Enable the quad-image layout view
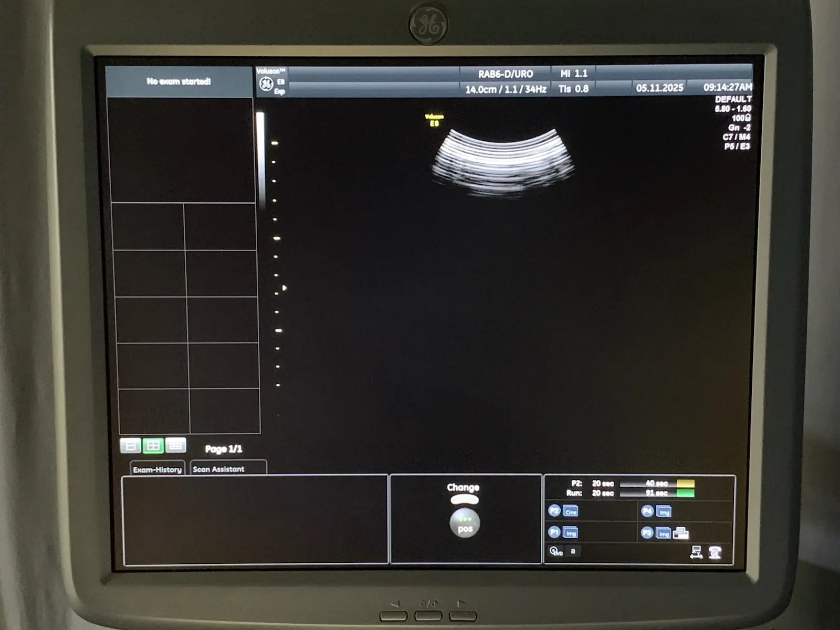The image size is (840, 630). (x=154, y=445)
